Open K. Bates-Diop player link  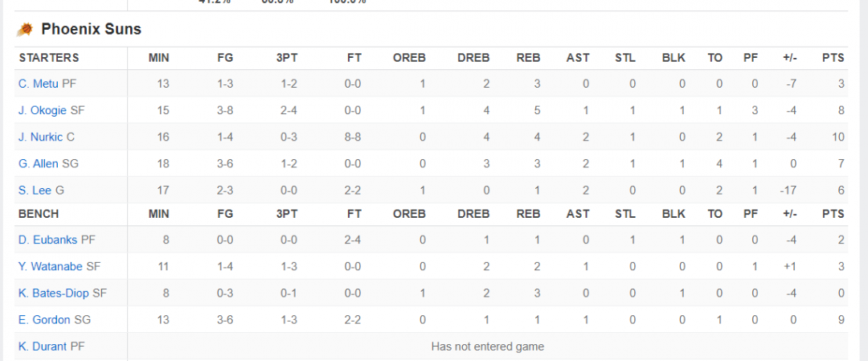(x=54, y=293)
